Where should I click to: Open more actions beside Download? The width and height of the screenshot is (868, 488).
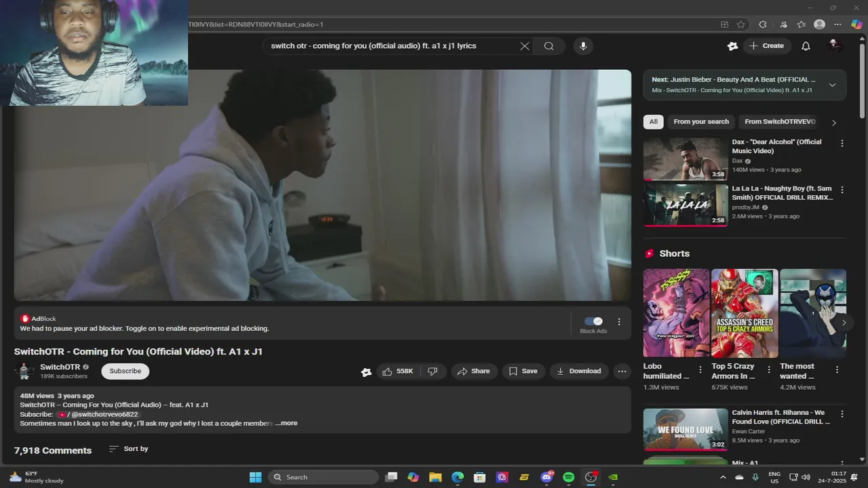[x=622, y=371]
